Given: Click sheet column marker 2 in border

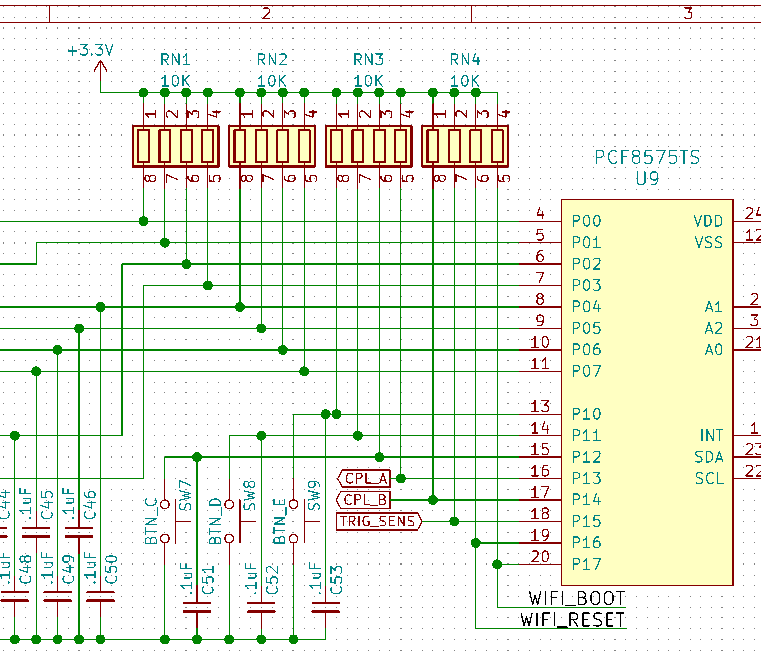Looking at the screenshot, I should click(x=266, y=13).
